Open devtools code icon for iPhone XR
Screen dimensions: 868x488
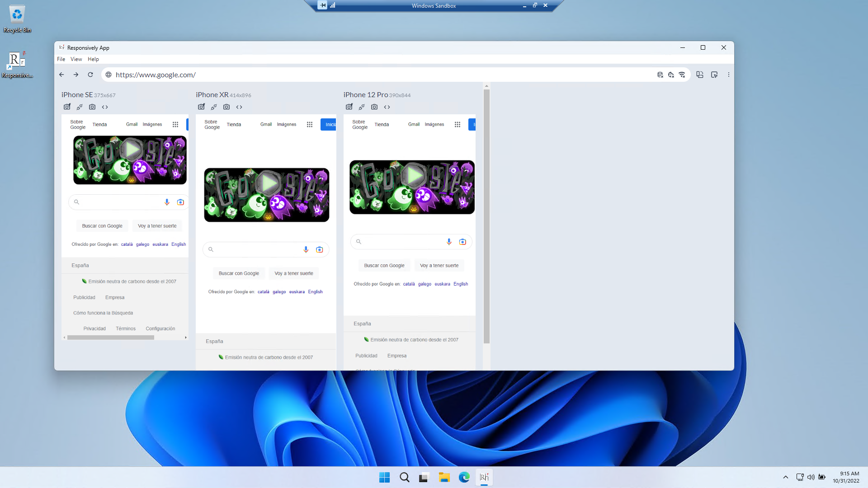(239, 107)
